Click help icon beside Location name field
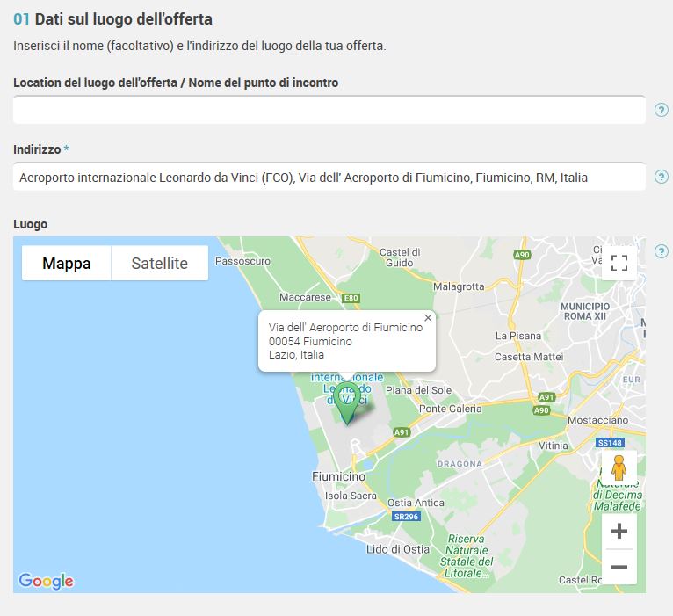This screenshot has height=616, width=673. (x=661, y=111)
